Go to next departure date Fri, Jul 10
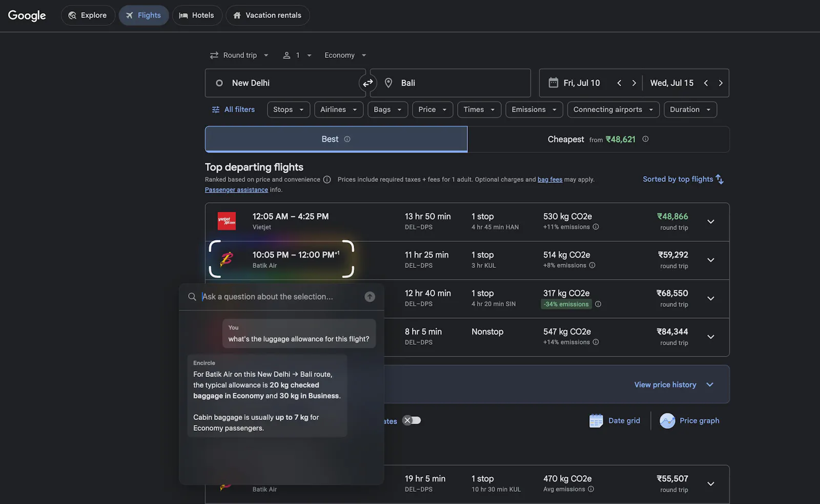Screen dimensions: 820x504 tap(634, 83)
